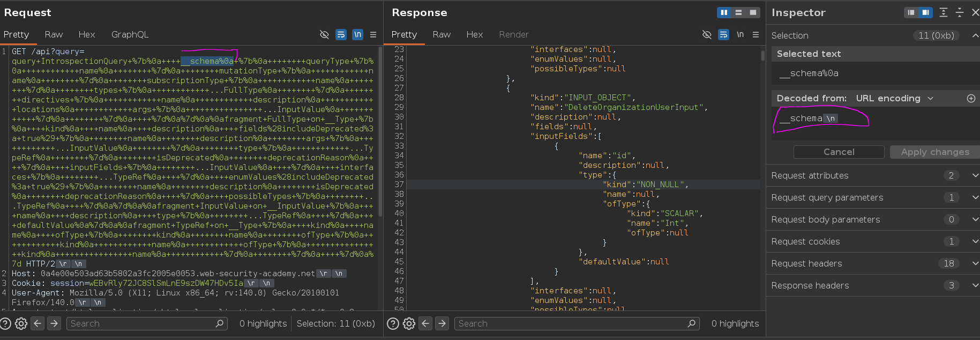
Task: Switch Response view to Raw tab
Action: [442, 34]
